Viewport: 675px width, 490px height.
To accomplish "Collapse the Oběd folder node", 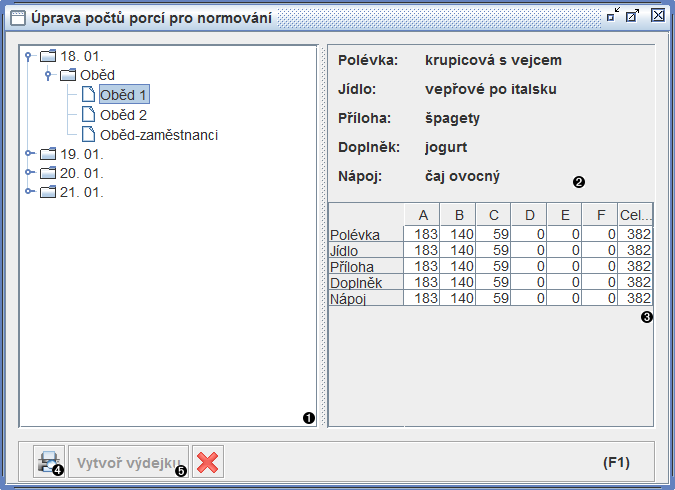I will 47,75.
